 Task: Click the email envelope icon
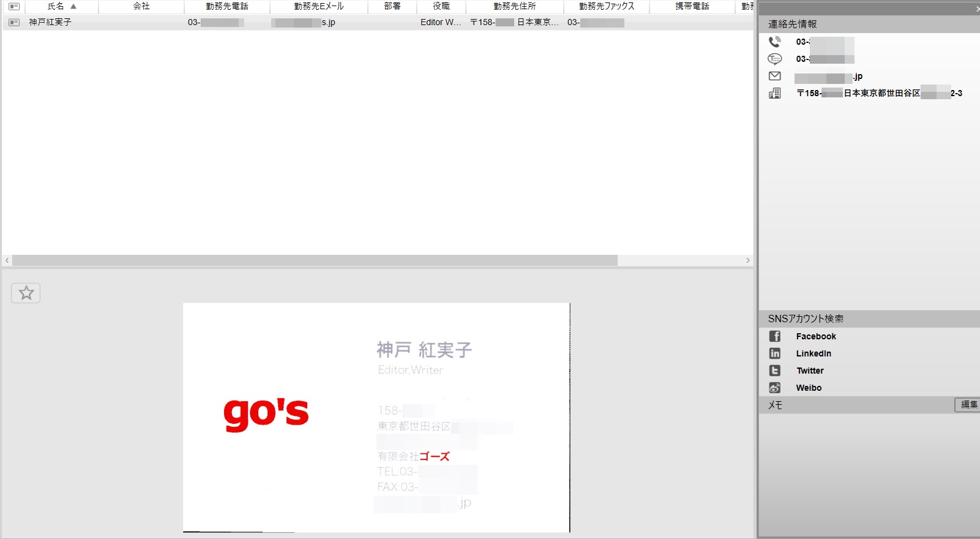(x=774, y=76)
